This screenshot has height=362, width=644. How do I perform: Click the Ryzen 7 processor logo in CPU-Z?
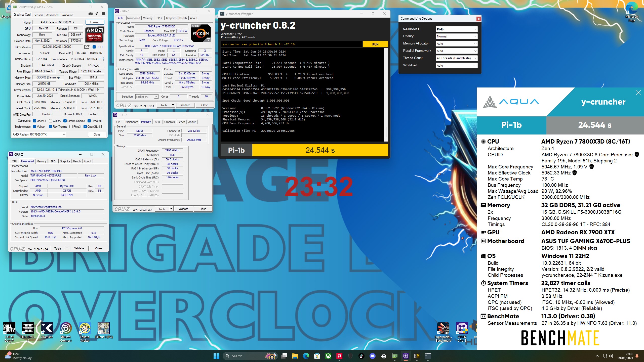point(201,33)
